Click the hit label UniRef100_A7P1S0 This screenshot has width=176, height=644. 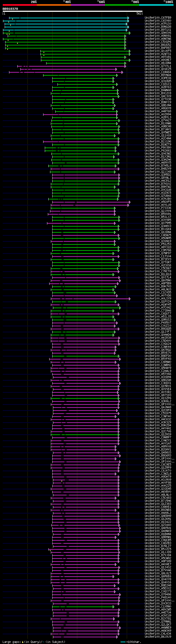point(158,24)
